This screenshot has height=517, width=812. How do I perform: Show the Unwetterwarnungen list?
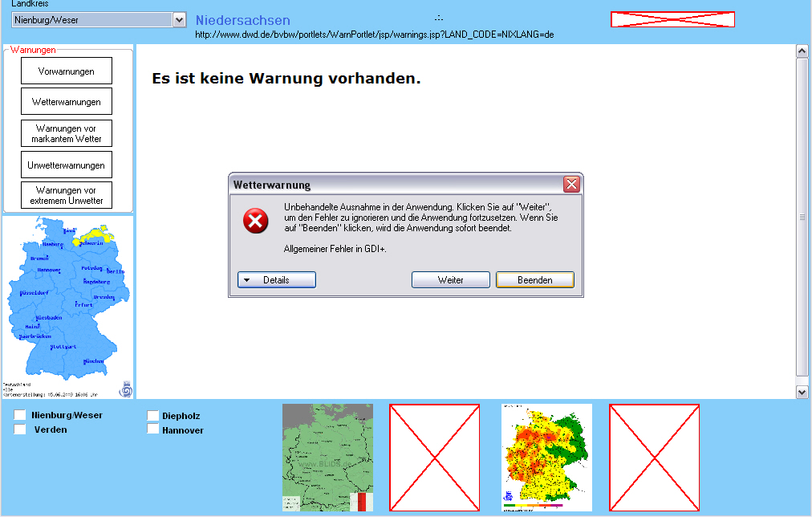[67, 165]
